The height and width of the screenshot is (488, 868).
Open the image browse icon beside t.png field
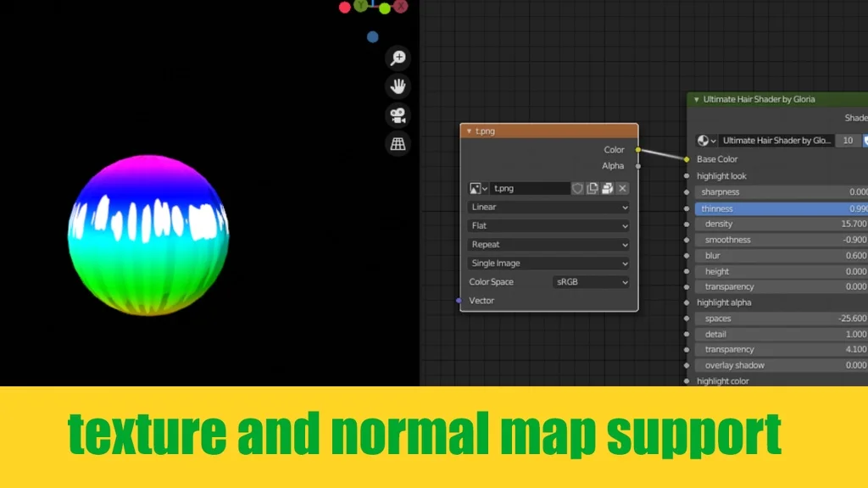point(478,188)
